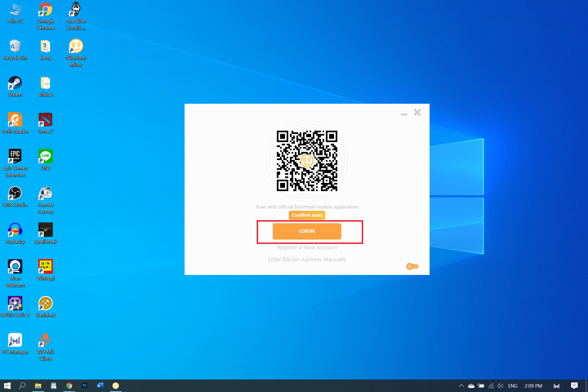
Task: Select the Steam desktop icon
Action: pyautogui.click(x=15, y=83)
